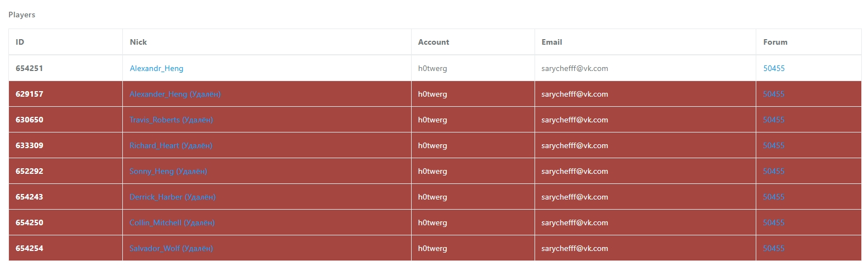Open the deleted Alexander_Heng player link
Screen dimensions: 868x270
175,94
